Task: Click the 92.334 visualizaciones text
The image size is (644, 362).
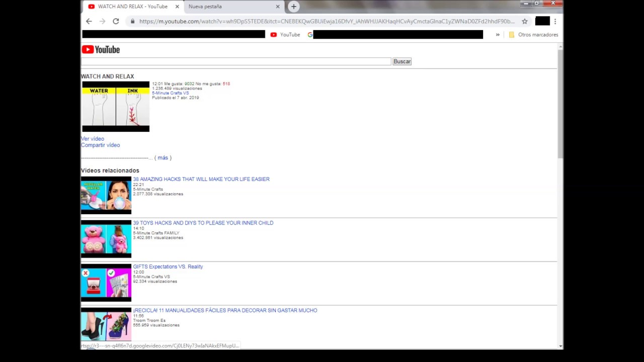Action: click(x=155, y=281)
